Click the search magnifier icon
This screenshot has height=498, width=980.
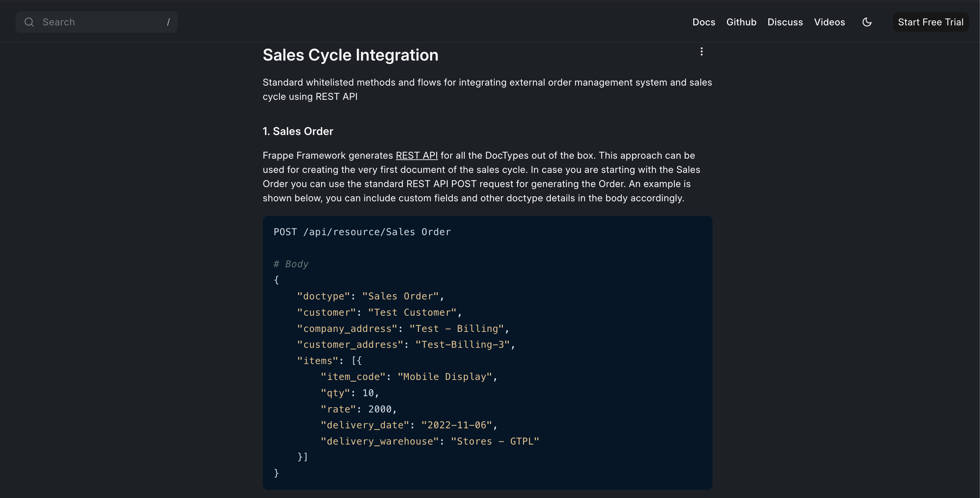tap(29, 22)
